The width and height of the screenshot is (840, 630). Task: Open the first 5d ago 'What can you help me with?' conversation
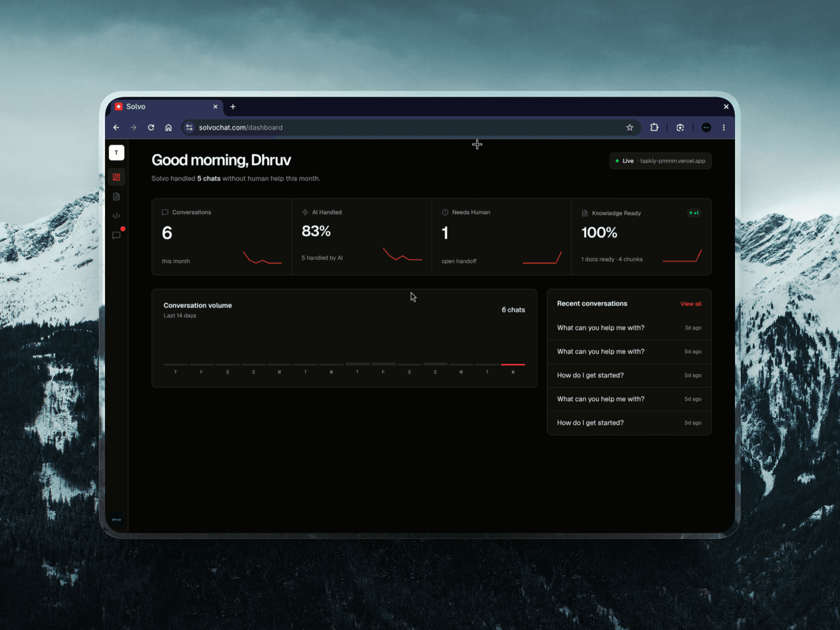(x=629, y=352)
